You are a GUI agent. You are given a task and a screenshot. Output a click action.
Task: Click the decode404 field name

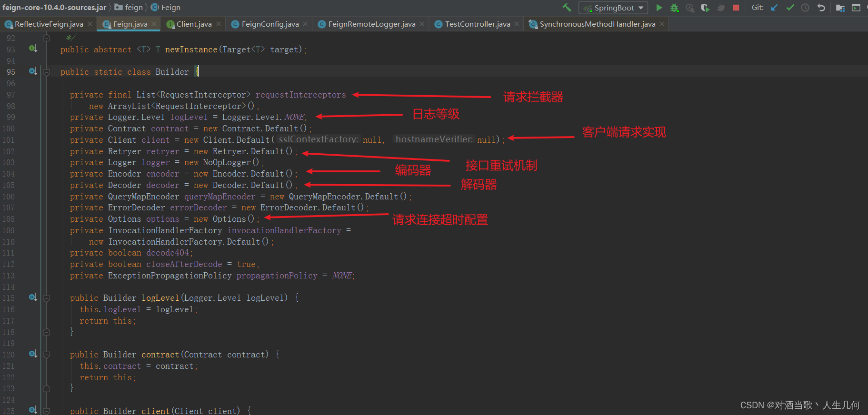pyautogui.click(x=167, y=253)
